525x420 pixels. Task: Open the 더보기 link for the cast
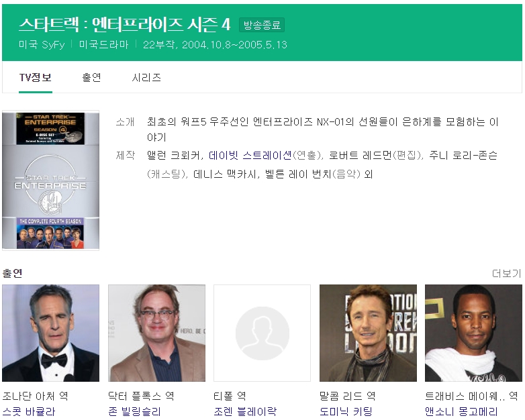click(506, 273)
